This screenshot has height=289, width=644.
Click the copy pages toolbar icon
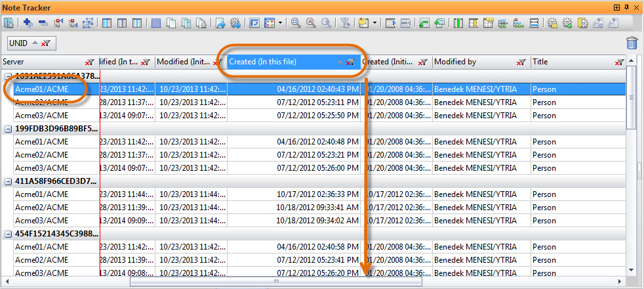[x=171, y=23]
